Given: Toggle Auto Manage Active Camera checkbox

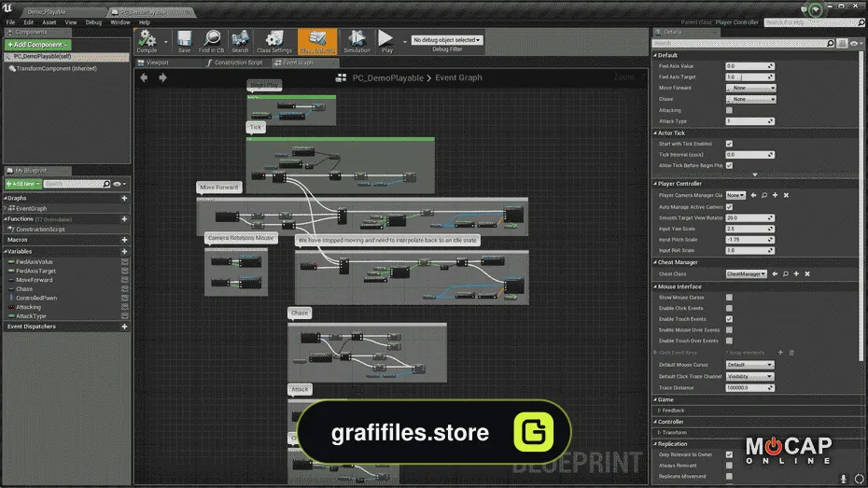Looking at the screenshot, I should pyautogui.click(x=729, y=207).
